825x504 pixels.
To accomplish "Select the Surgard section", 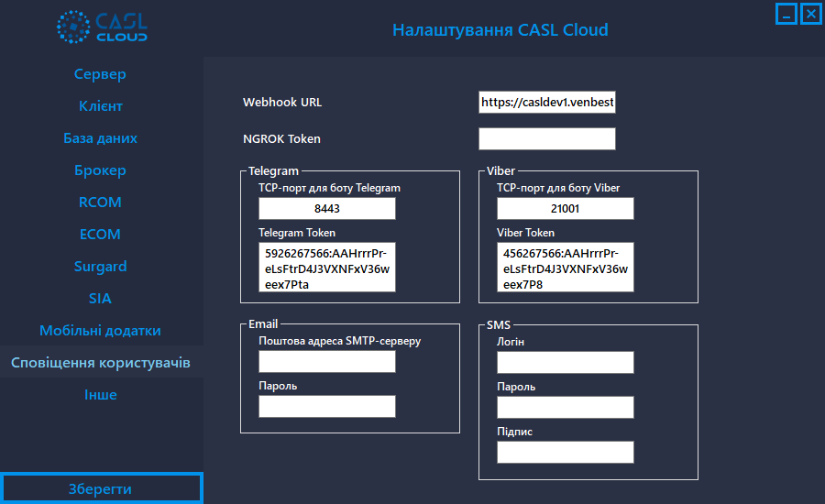I will tap(100, 267).
